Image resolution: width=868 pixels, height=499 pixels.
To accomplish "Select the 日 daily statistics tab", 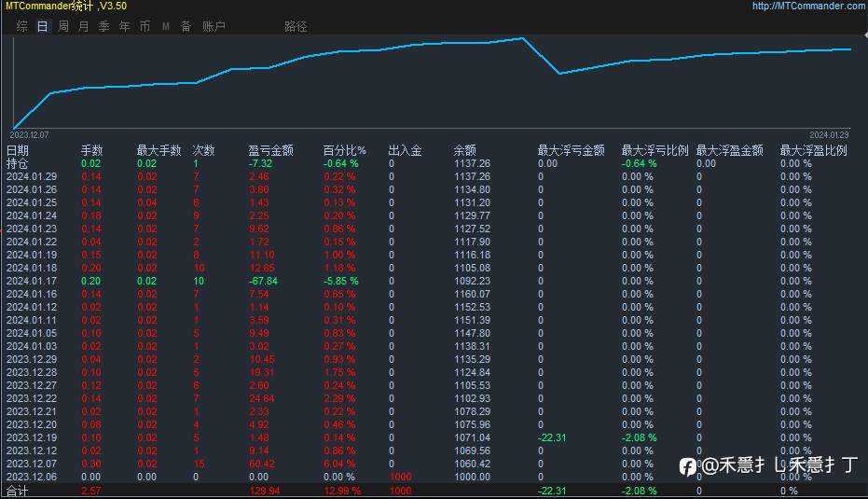I will (43, 26).
